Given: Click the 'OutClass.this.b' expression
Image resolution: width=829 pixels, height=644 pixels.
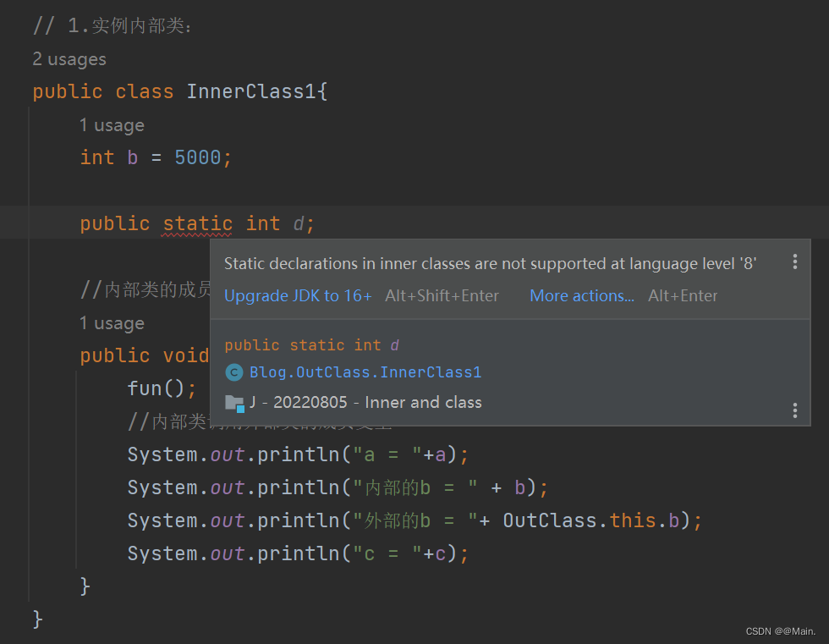Looking at the screenshot, I should 590,520.
